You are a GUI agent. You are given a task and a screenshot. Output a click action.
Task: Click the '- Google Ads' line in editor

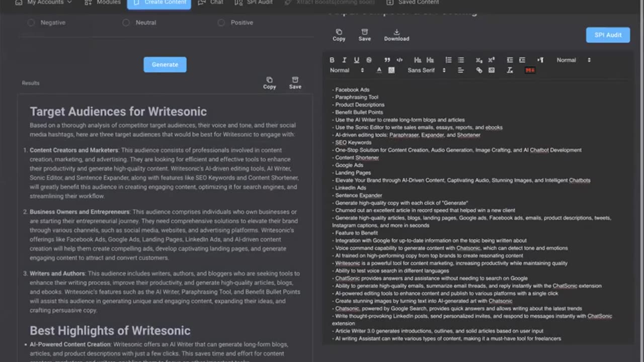point(348,165)
